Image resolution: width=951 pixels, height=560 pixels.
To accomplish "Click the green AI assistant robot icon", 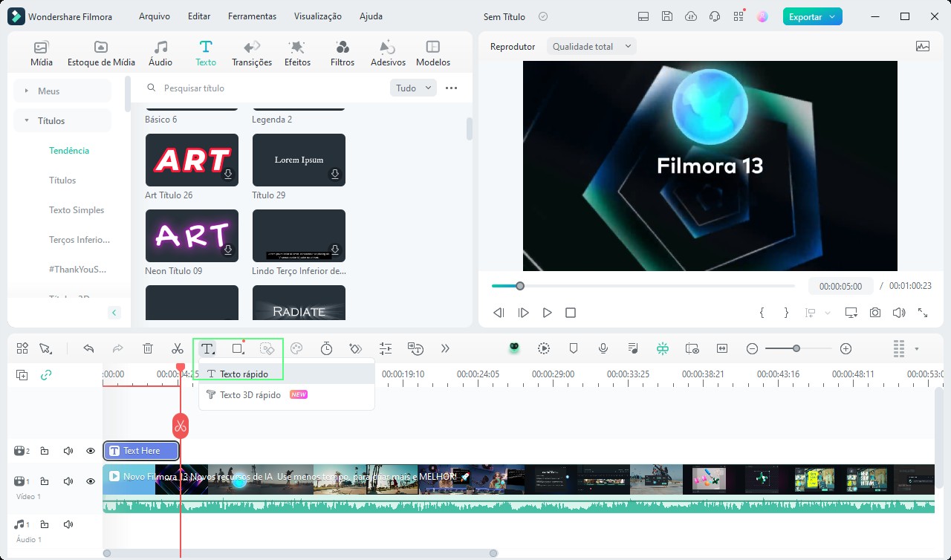I will (514, 348).
